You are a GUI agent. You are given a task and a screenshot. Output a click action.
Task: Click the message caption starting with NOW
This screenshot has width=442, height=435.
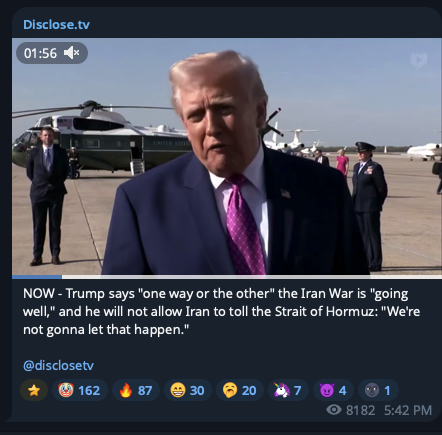pos(221,311)
